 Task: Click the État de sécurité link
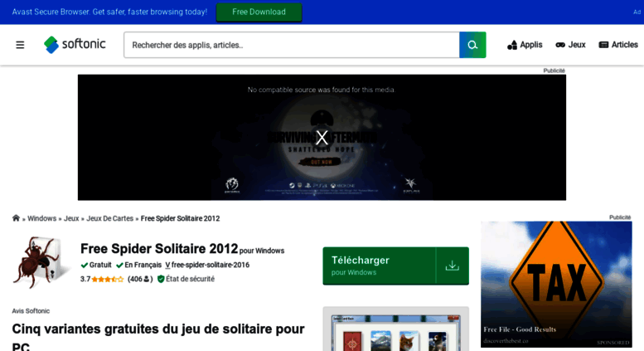pyautogui.click(x=190, y=279)
